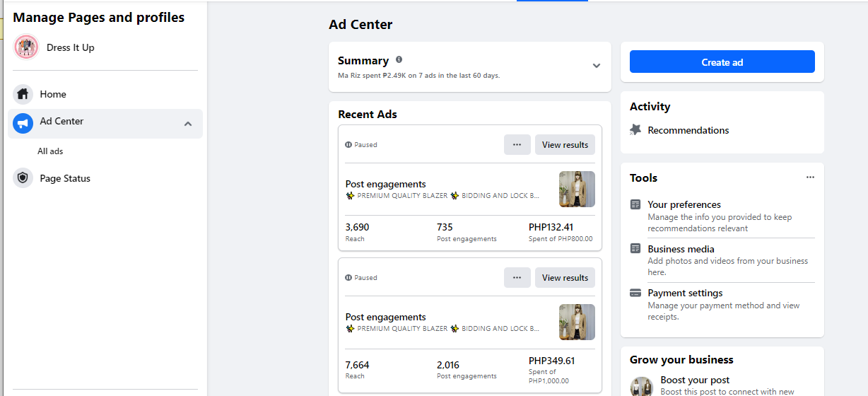Click Paused status icon of second ad

348,277
